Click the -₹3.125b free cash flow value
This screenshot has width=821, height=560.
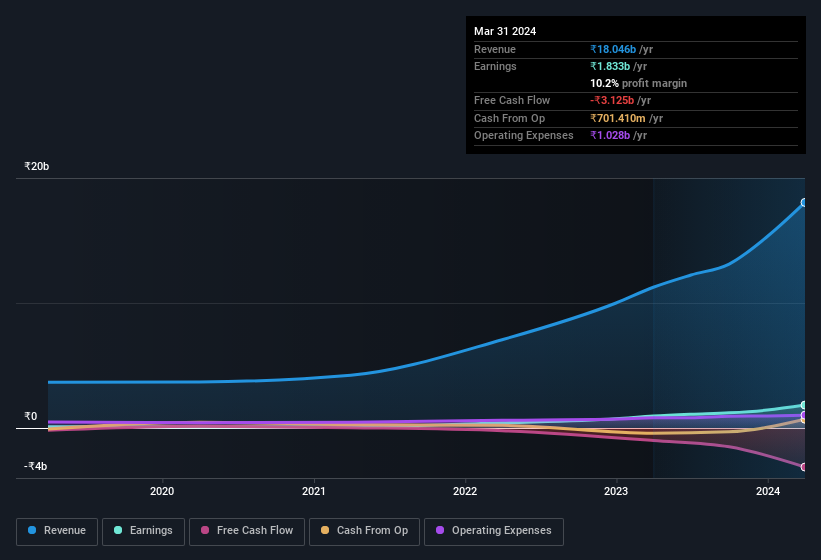612,100
